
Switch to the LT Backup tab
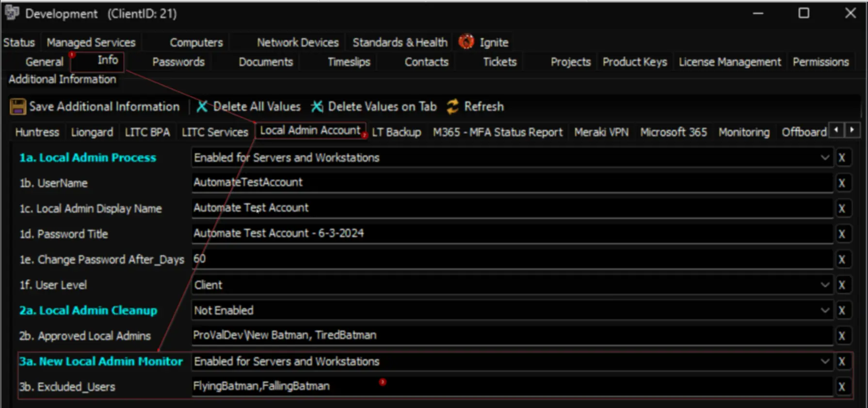397,132
